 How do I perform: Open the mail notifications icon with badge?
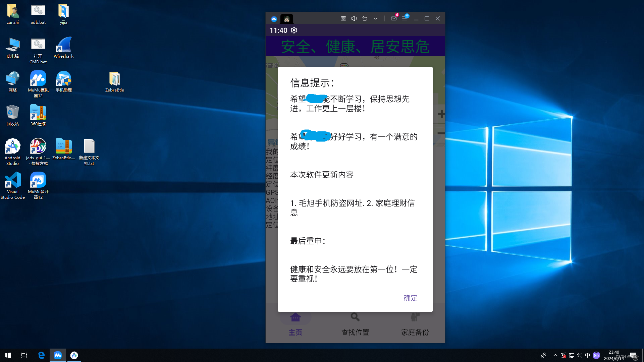(x=394, y=18)
